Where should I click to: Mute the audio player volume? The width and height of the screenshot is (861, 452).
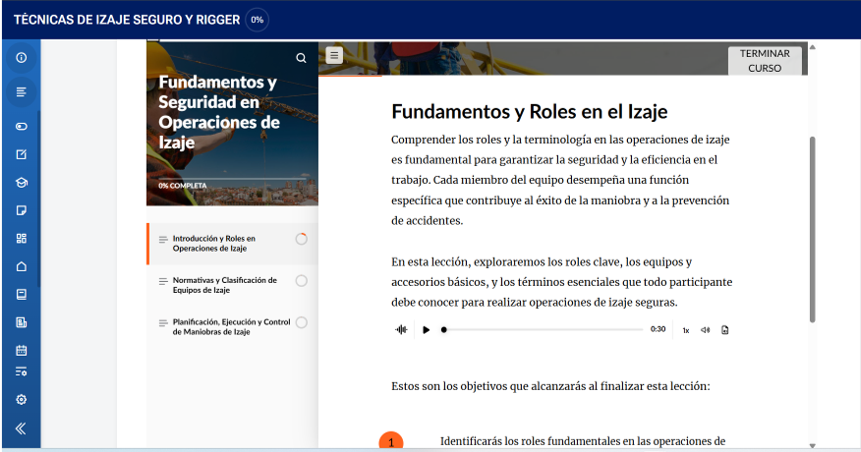pos(705,330)
